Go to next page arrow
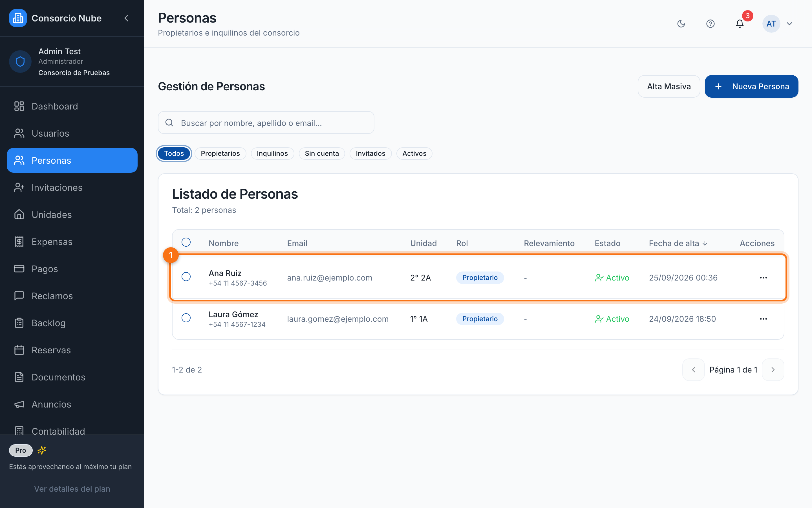812x508 pixels. coord(773,370)
